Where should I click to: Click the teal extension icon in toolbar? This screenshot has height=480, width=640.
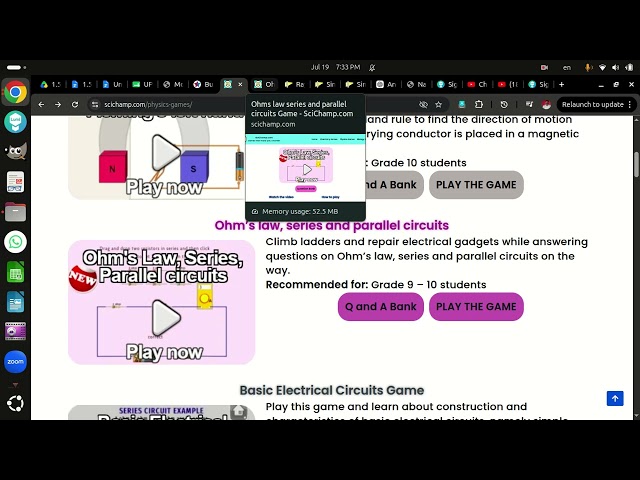click(x=462, y=104)
